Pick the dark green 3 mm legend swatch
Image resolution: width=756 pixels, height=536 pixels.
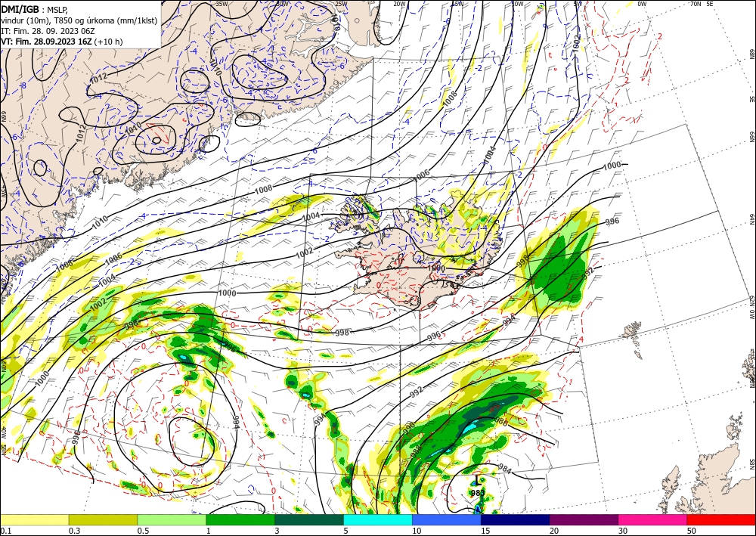click(x=309, y=519)
